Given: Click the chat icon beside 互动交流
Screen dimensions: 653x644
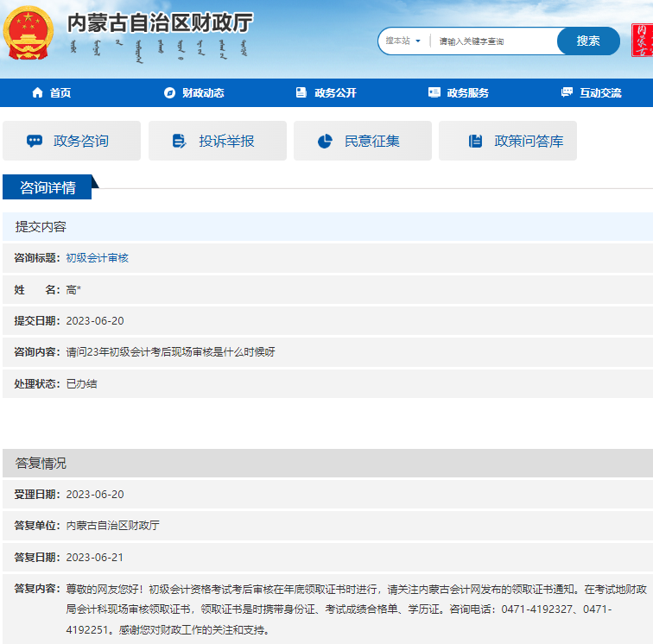Looking at the screenshot, I should (567, 93).
